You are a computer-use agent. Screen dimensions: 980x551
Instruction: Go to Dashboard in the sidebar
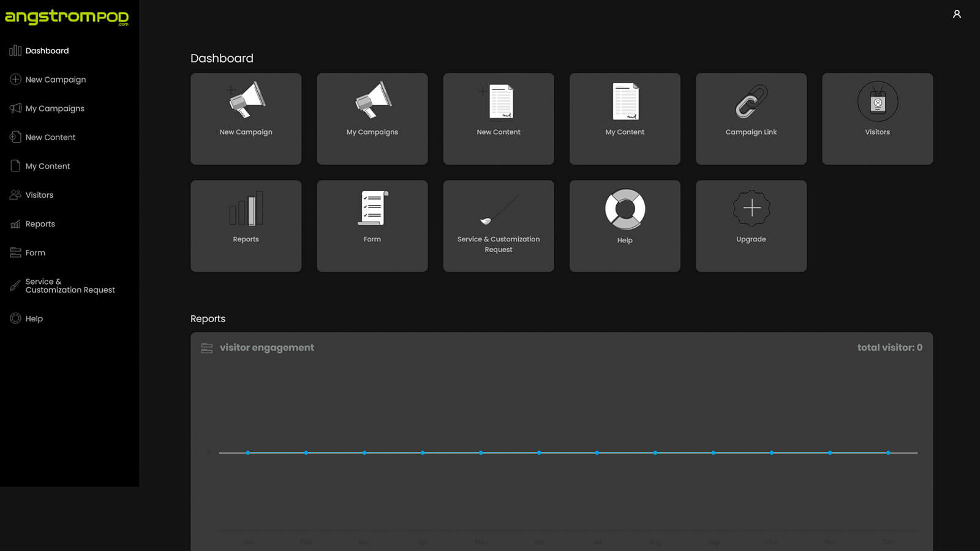[47, 51]
